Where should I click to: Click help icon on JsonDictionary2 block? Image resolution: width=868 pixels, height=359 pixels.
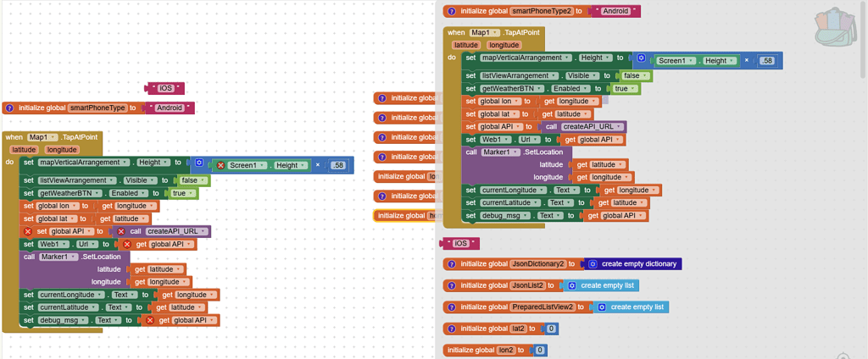452,264
